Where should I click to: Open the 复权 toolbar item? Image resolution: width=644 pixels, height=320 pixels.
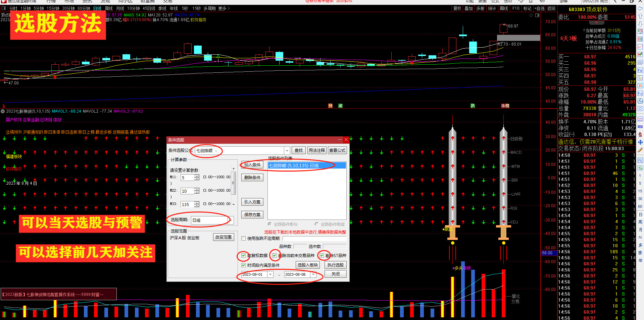pyautogui.click(x=457, y=8)
